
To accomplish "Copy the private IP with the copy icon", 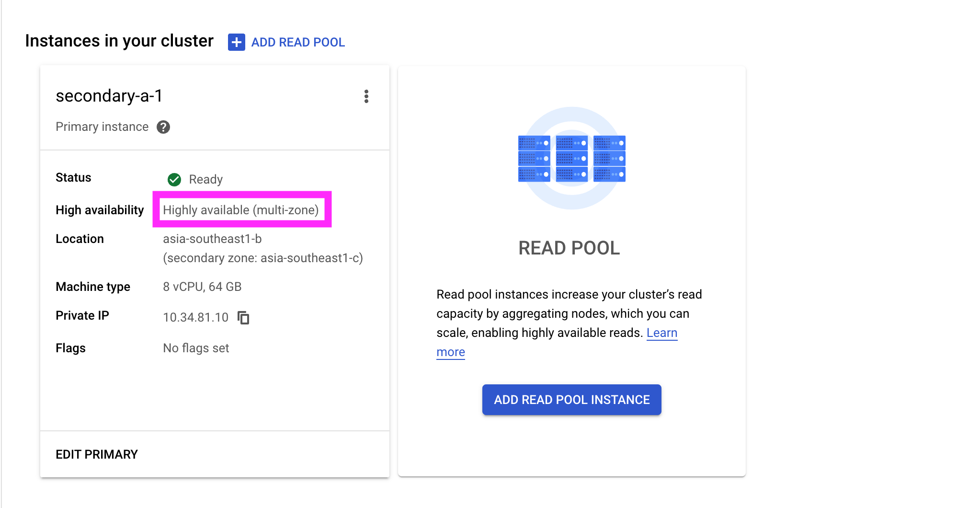I will [x=244, y=317].
